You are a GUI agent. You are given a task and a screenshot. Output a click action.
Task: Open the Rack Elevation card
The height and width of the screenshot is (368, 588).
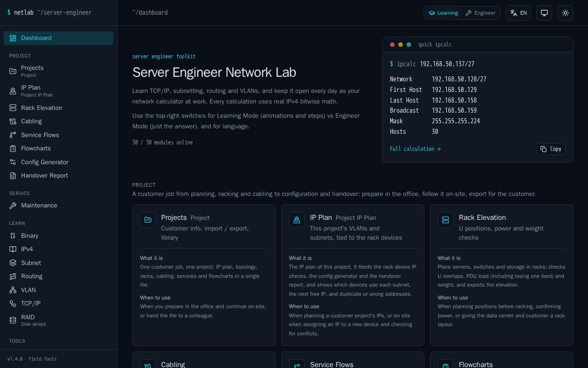(502, 275)
